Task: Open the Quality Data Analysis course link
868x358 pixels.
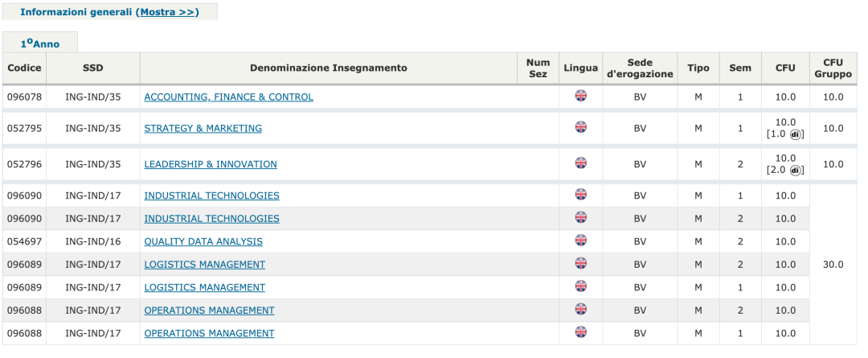Action: pyautogui.click(x=203, y=241)
